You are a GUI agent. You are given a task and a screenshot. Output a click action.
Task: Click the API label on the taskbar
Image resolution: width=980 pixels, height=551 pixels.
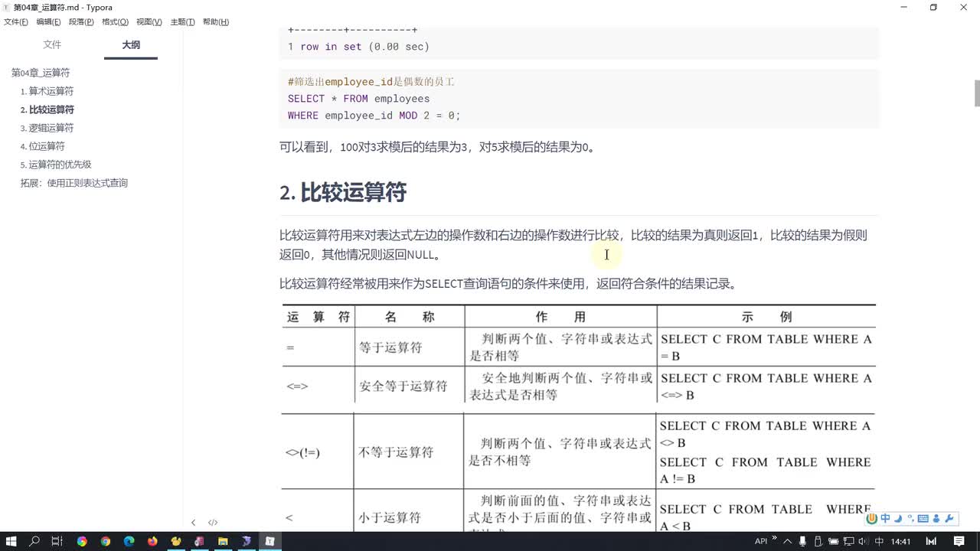tap(761, 541)
